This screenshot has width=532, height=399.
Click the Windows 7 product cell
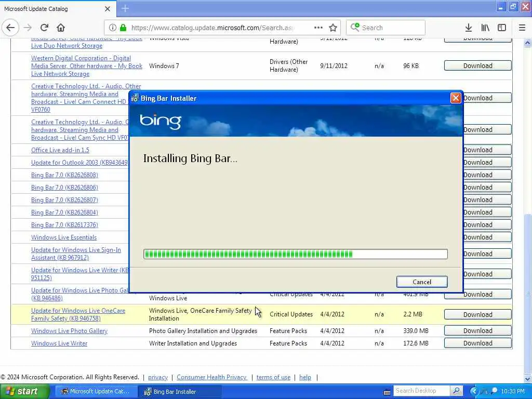point(164,66)
